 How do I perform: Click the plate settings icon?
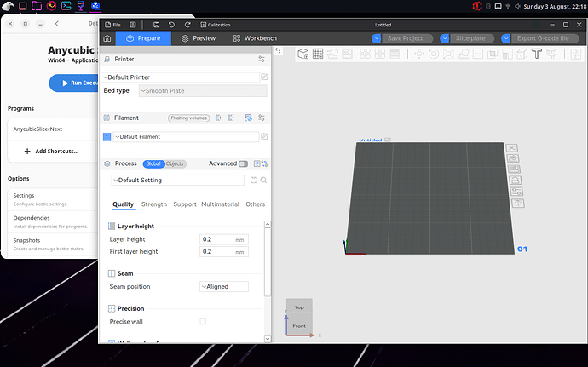coord(516,192)
